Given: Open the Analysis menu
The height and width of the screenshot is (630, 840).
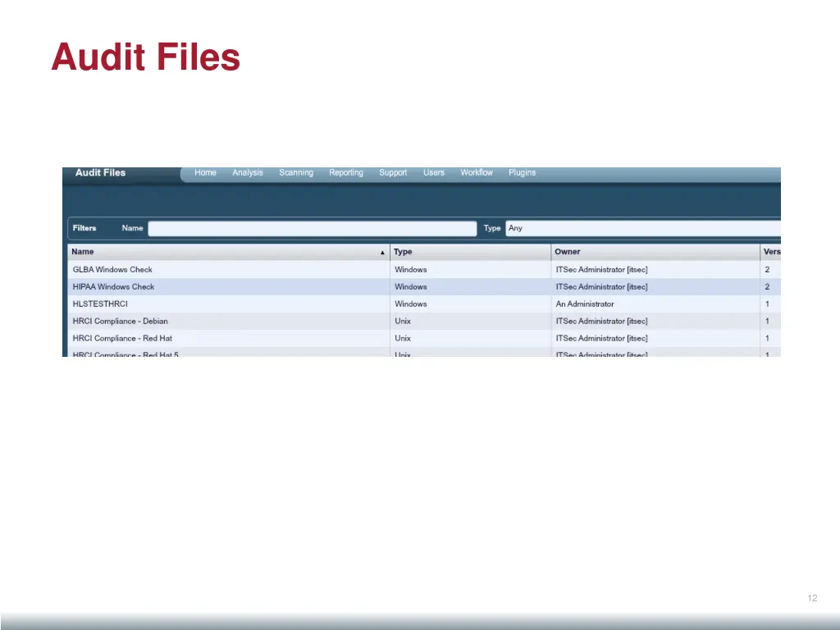Looking at the screenshot, I should point(248,172).
